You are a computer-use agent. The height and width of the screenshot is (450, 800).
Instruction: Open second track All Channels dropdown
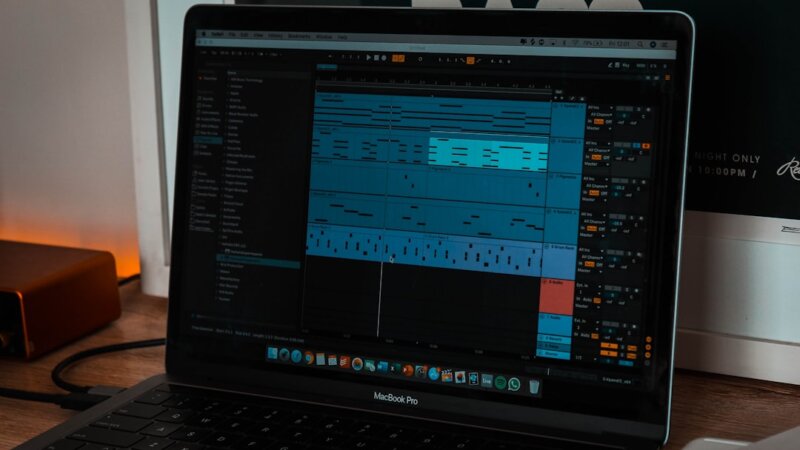pyautogui.click(x=598, y=151)
